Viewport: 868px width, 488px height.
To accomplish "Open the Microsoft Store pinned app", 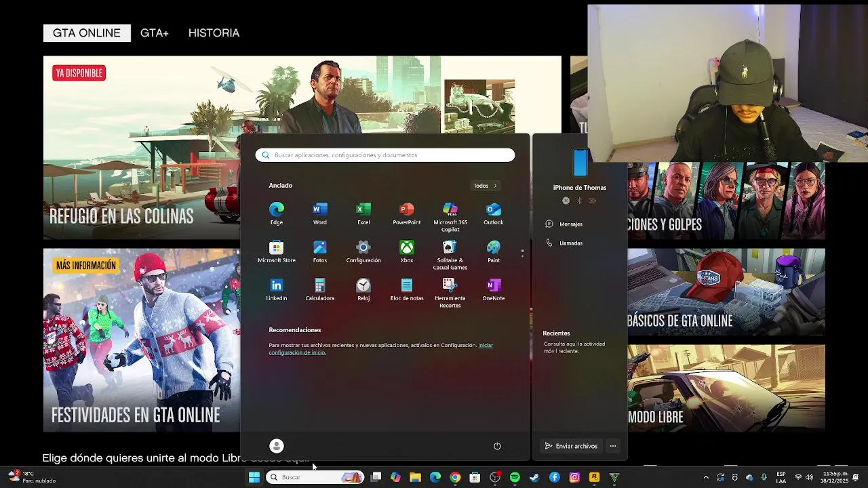I will click(x=277, y=251).
